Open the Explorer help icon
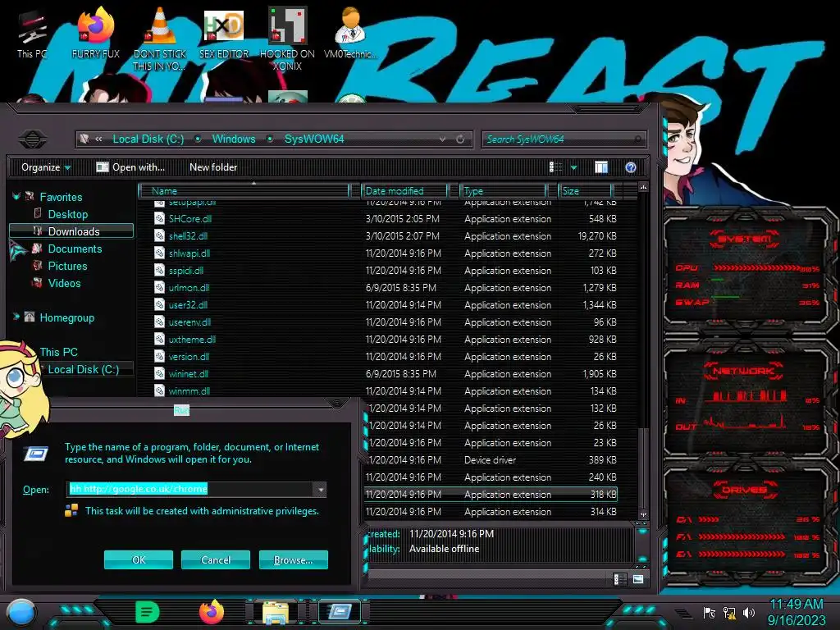Screen dimensions: 840x630 (631, 167)
